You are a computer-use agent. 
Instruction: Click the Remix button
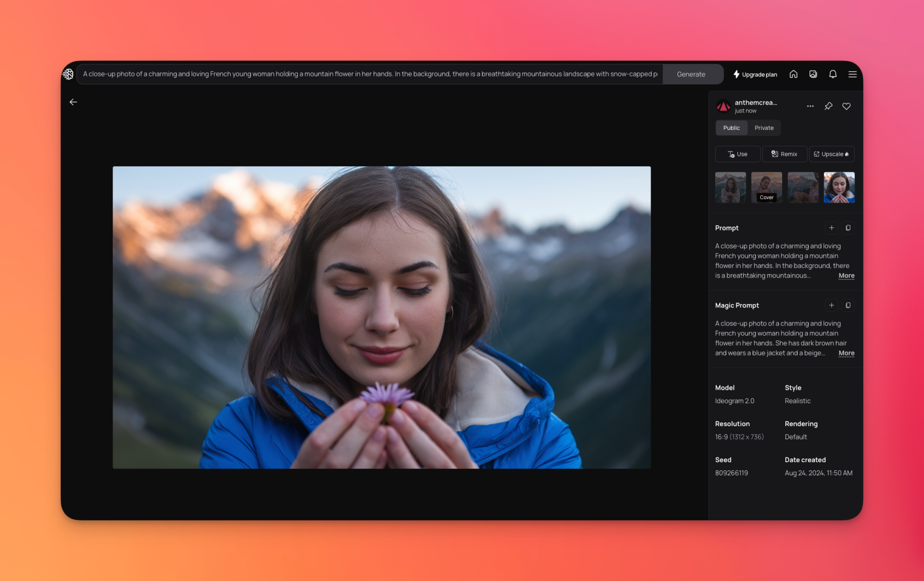(x=784, y=154)
